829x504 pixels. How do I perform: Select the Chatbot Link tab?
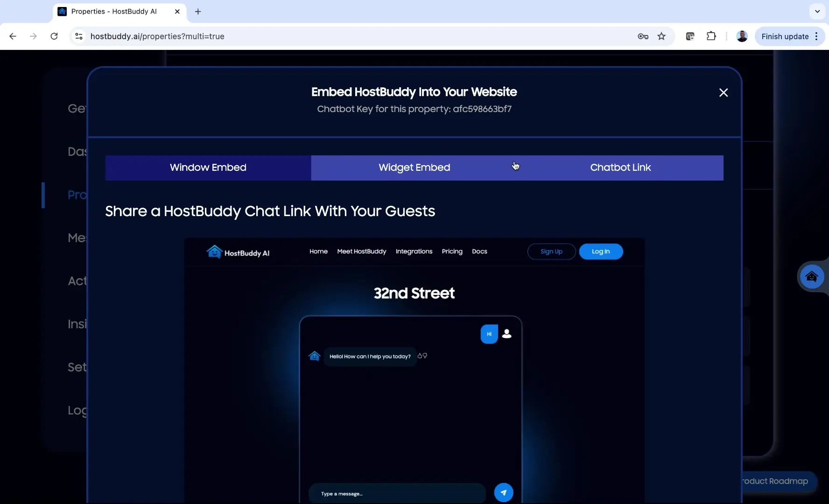point(620,168)
